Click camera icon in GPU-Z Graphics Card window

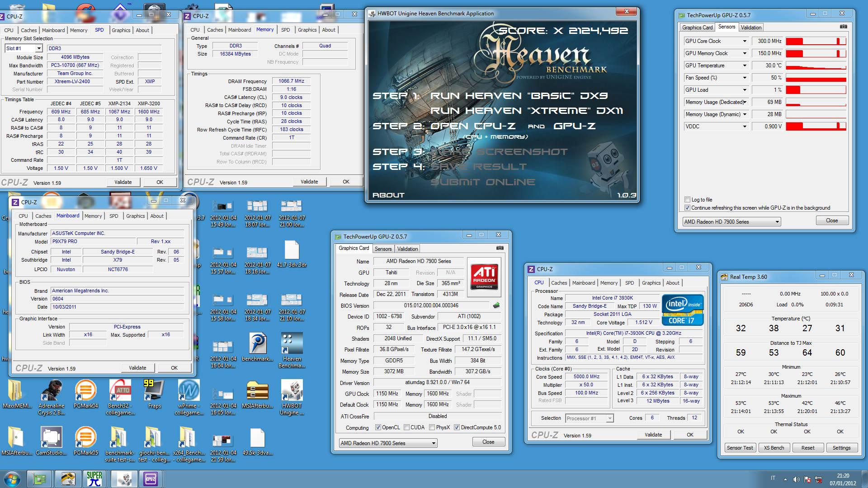pyautogui.click(x=500, y=248)
